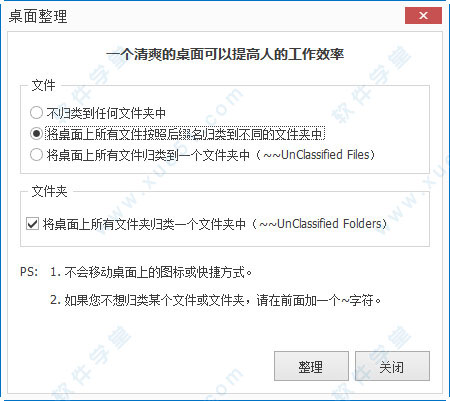Select radio button for 归类到一个文件夹中 (UnClassified Files)

pyautogui.click(x=36, y=155)
